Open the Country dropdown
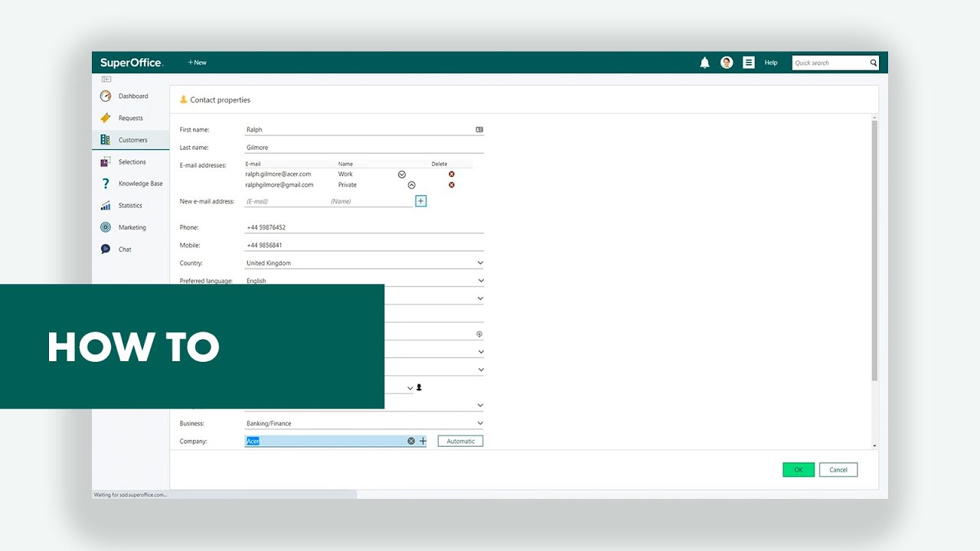980x551 pixels. pos(480,263)
